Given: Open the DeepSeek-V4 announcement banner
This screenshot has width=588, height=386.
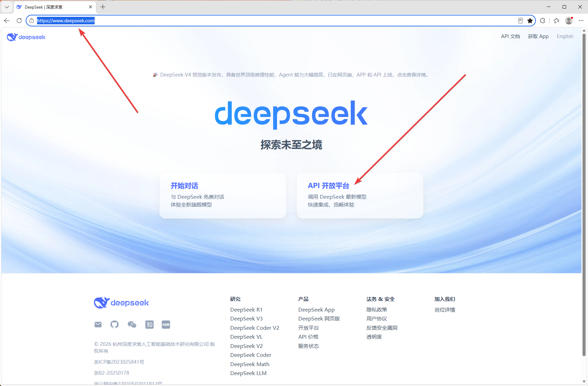Looking at the screenshot, I should pyautogui.click(x=291, y=75).
